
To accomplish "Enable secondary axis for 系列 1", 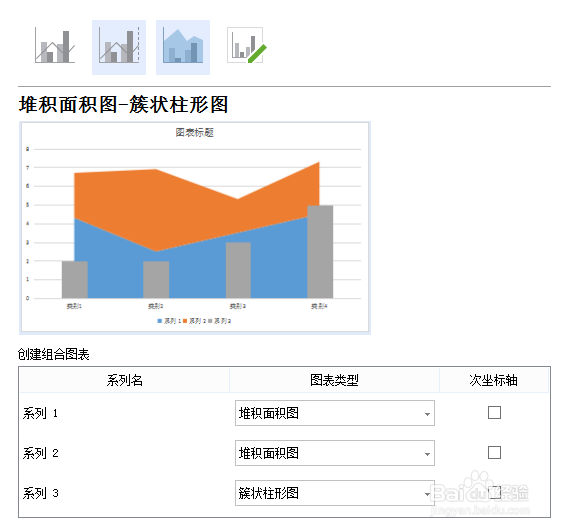I will coord(494,413).
